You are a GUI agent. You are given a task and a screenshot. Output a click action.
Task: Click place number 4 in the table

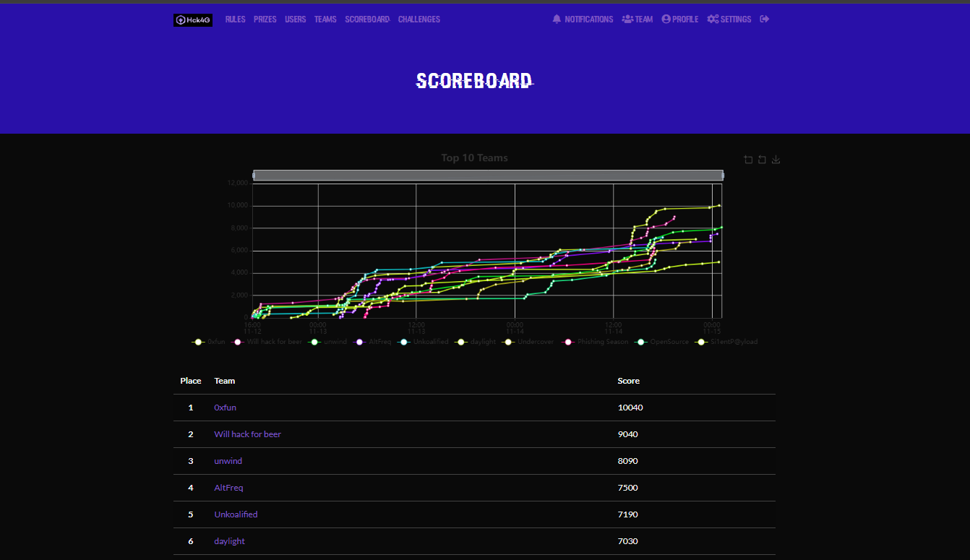click(191, 488)
